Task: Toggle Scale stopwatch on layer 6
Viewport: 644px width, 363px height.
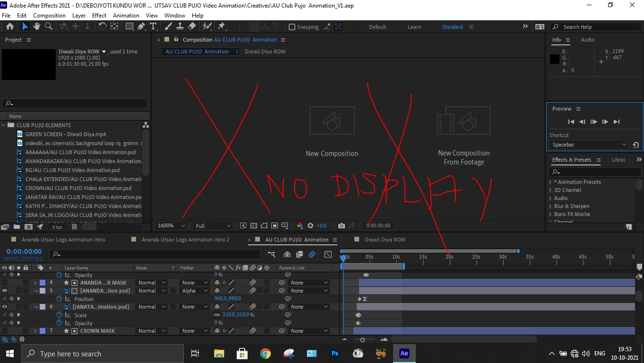Action: click(60, 315)
